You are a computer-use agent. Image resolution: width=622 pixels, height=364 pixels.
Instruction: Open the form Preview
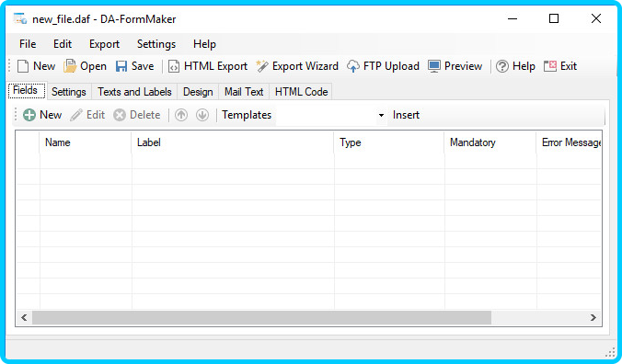point(455,66)
